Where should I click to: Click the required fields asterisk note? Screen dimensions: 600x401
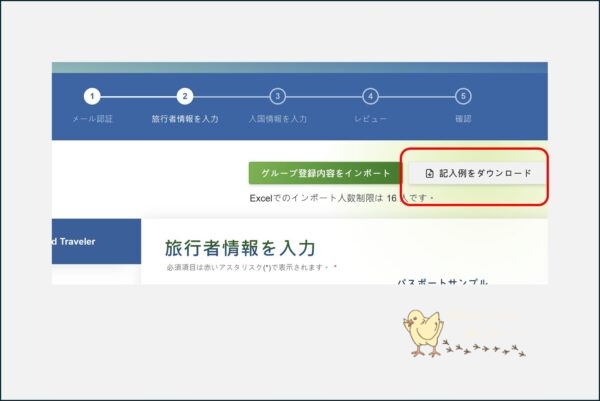(252, 269)
